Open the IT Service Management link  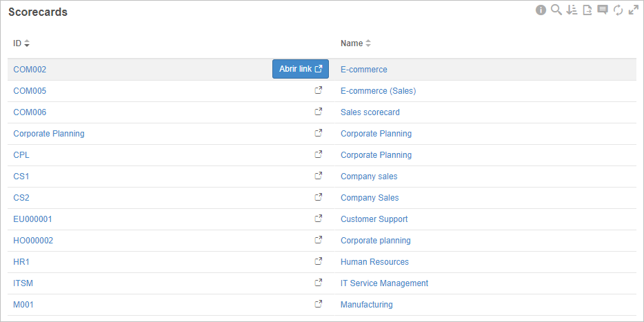point(385,283)
